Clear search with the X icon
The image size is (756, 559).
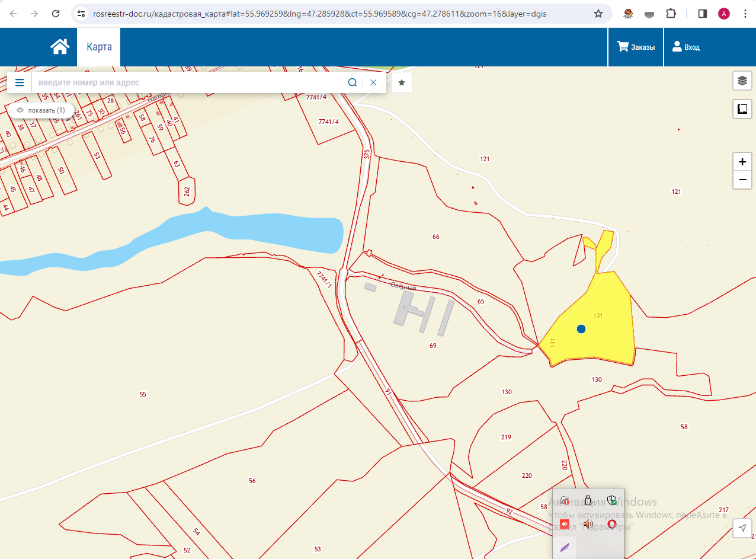(x=373, y=82)
